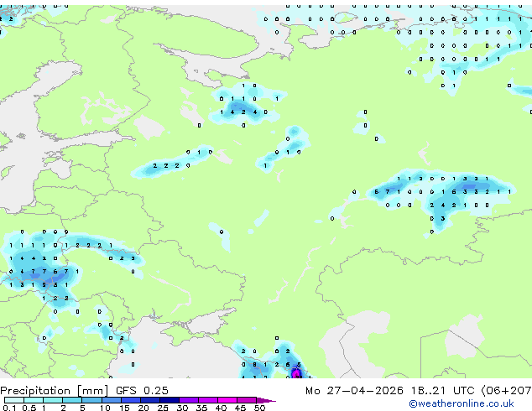Click the "GFS 0.25" model label

142,391
